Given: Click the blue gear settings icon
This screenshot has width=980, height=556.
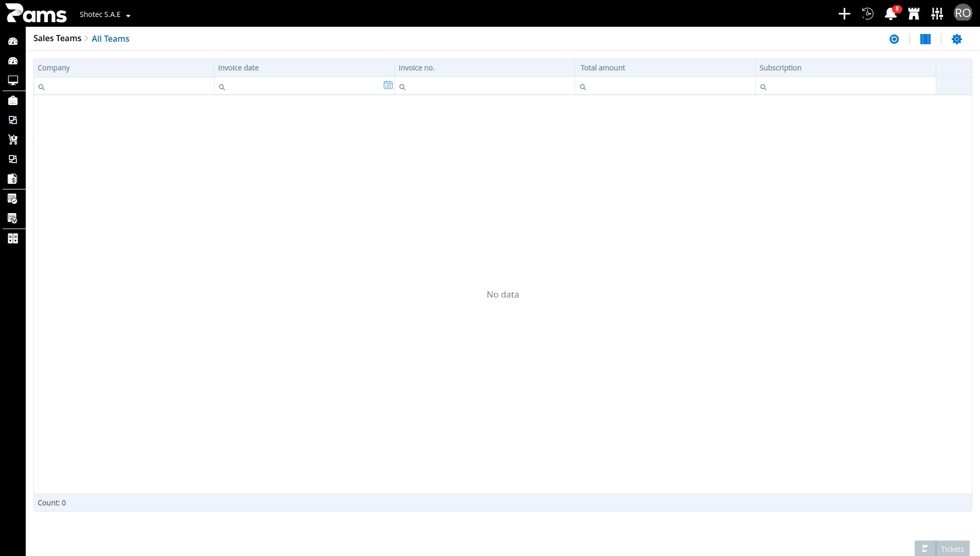Looking at the screenshot, I should tap(957, 39).
